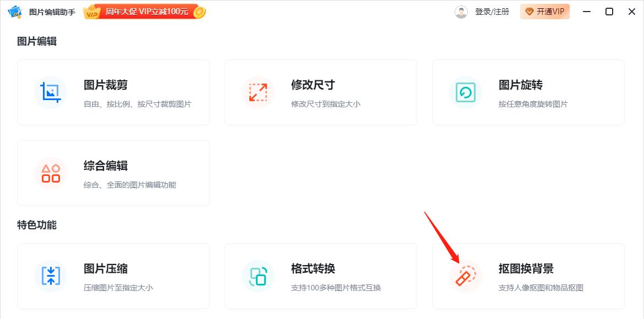Click the gold coin on promo banner

(200, 12)
